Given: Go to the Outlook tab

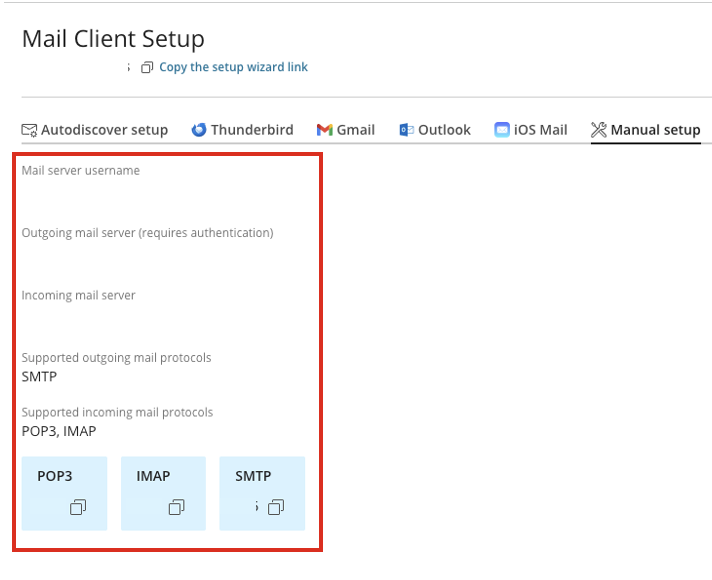Looking at the screenshot, I should (x=444, y=130).
